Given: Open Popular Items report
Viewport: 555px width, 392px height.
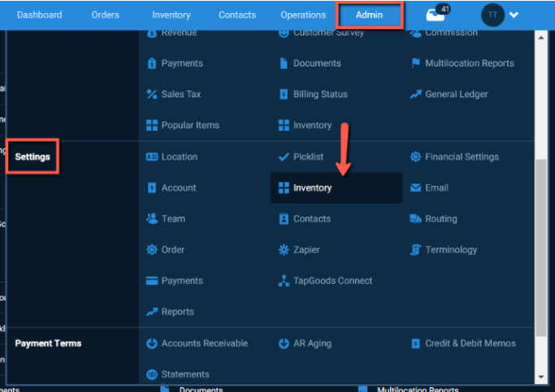Looking at the screenshot, I should click(190, 125).
